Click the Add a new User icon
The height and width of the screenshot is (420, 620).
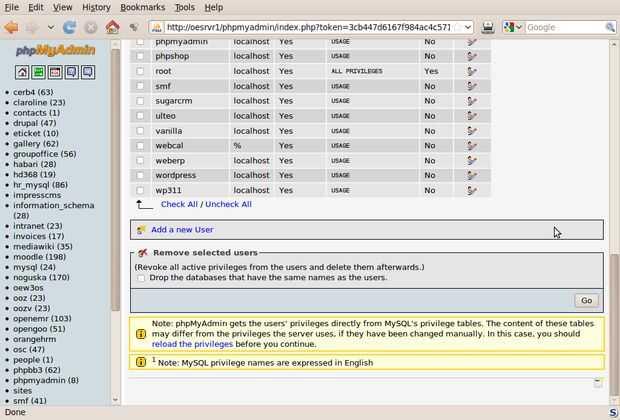click(x=141, y=230)
